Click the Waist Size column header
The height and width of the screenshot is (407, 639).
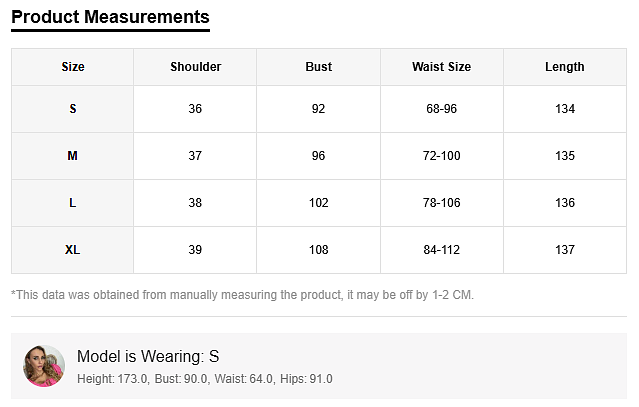[x=441, y=67]
